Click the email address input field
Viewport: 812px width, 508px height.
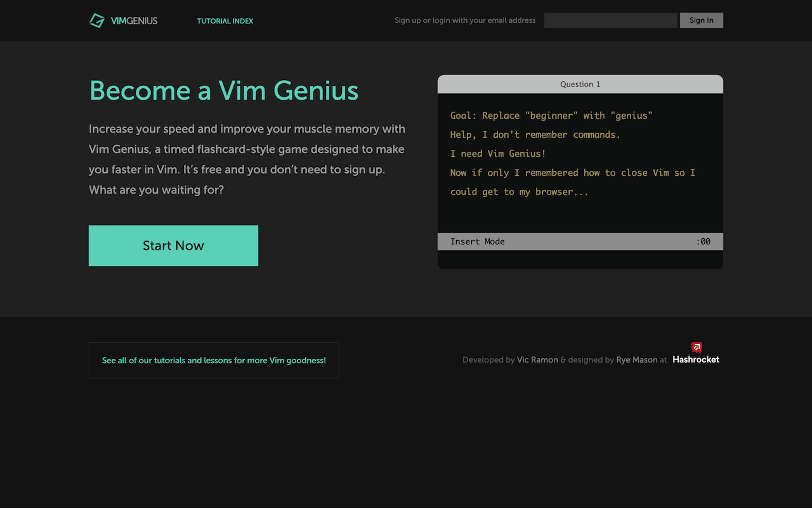coord(610,20)
